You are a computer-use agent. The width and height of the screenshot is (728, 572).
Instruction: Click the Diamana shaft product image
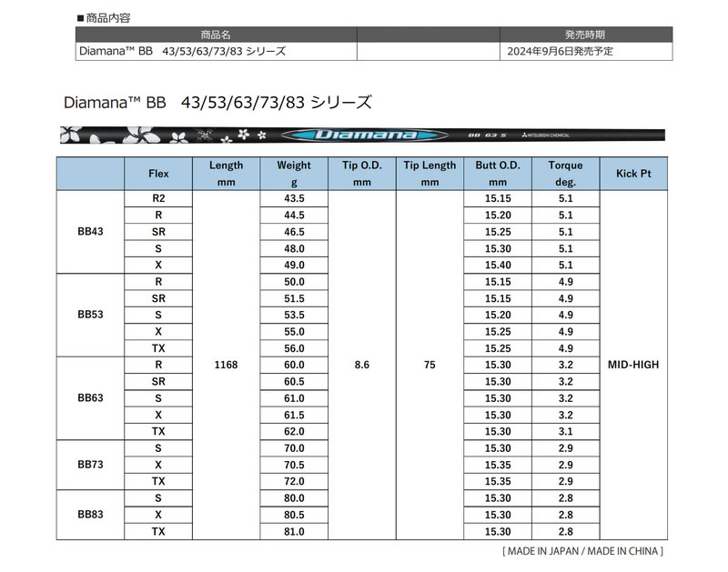[x=362, y=135]
